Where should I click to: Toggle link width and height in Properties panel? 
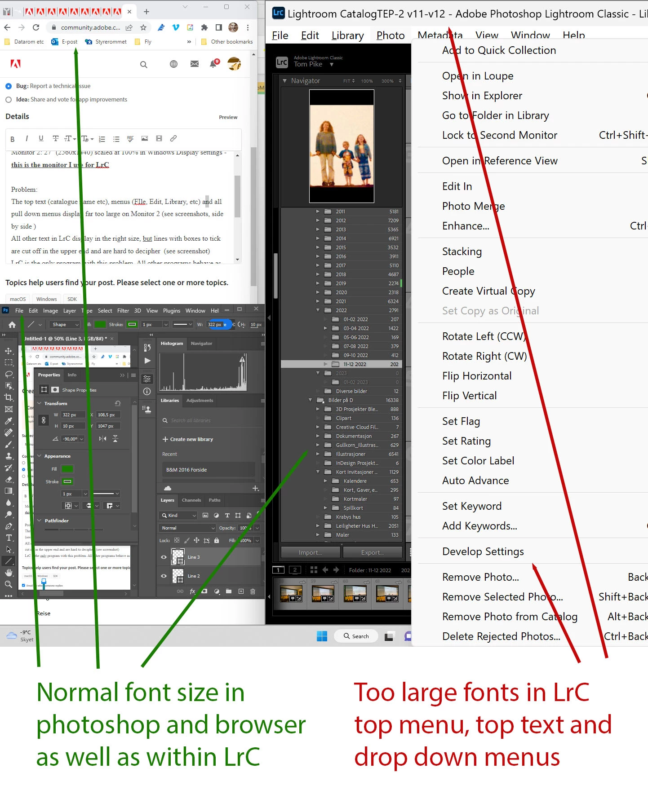[x=44, y=420]
